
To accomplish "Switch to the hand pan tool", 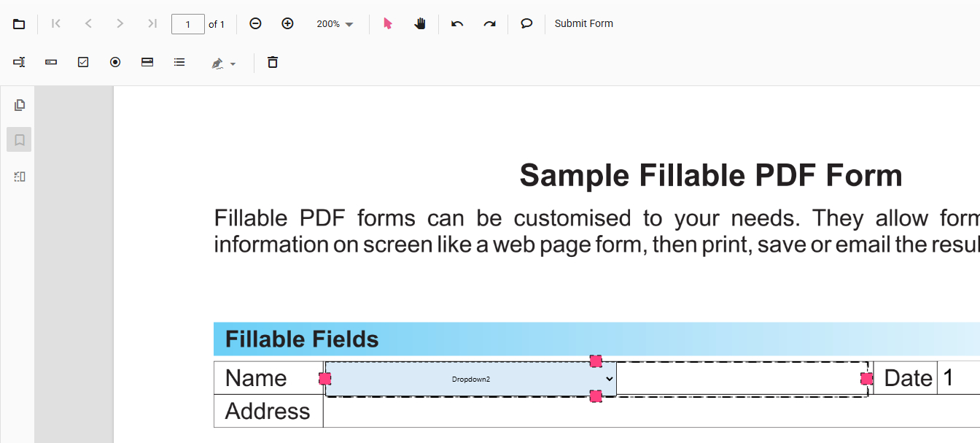I will click(x=420, y=24).
